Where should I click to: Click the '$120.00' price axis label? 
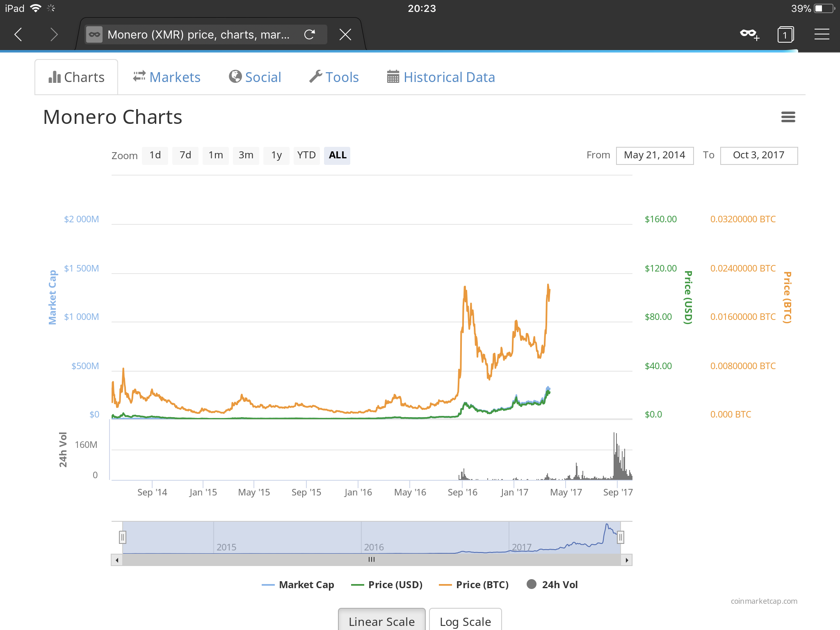point(661,268)
